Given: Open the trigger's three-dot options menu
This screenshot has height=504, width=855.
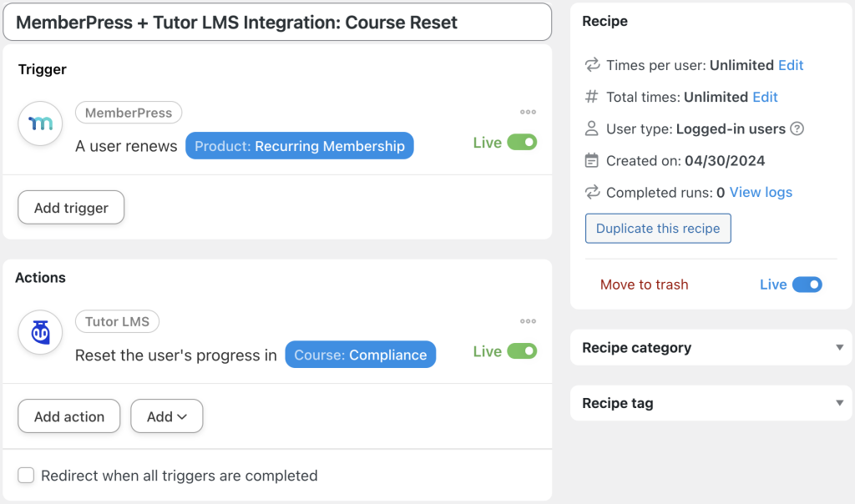Looking at the screenshot, I should [x=528, y=112].
